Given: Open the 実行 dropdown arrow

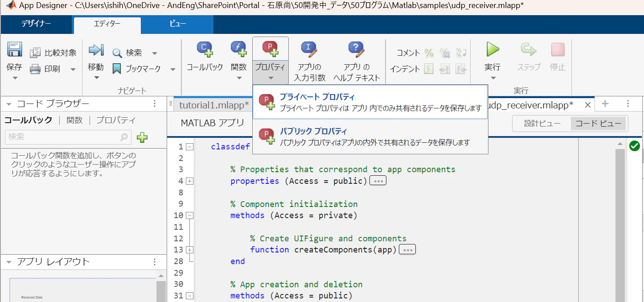Looking at the screenshot, I should (x=492, y=78).
